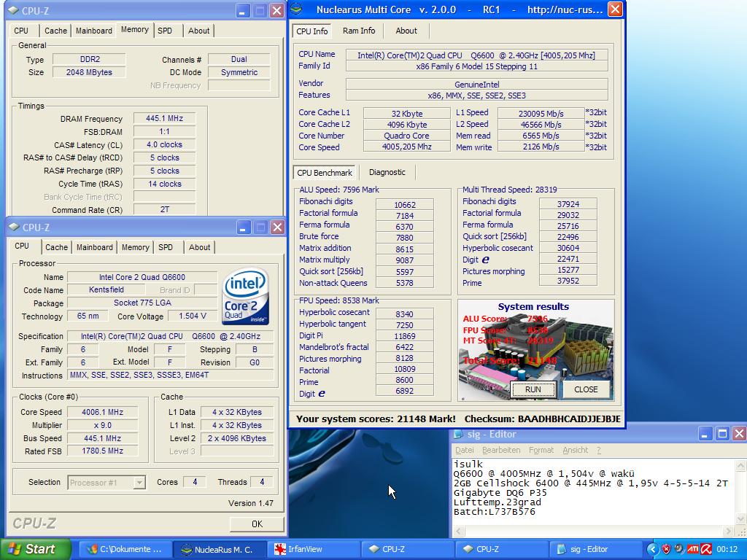Screen dimensions: 747x560
Task: Click the Rated FSB value 1780.5 MHz
Action: [x=102, y=451]
